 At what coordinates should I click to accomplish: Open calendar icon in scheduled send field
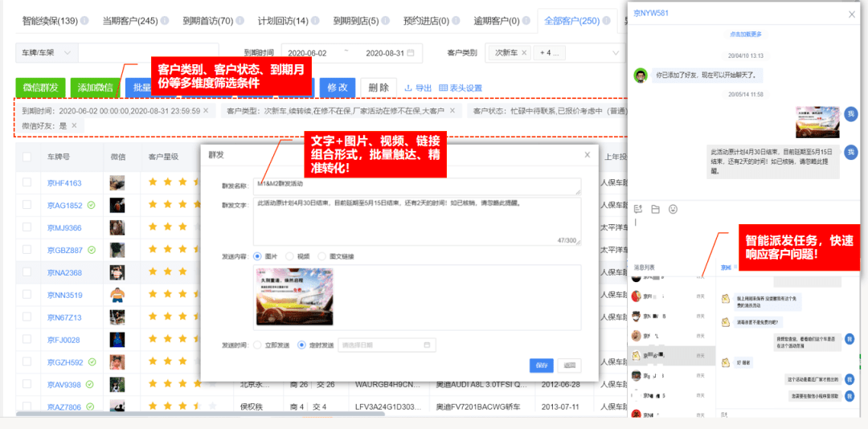(x=427, y=345)
